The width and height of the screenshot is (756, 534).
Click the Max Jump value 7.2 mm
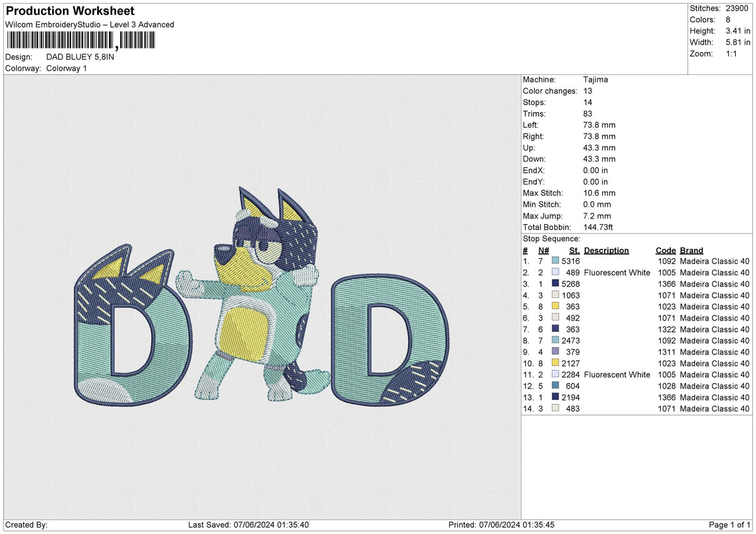[x=597, y=216]
